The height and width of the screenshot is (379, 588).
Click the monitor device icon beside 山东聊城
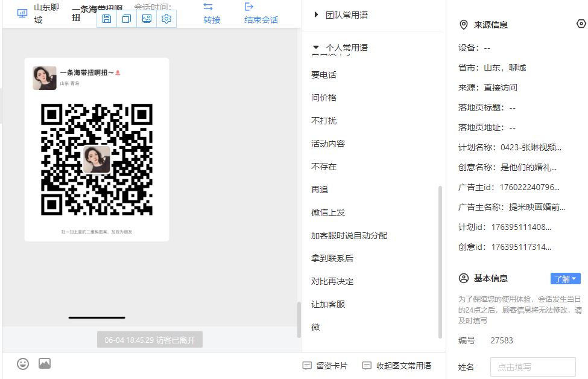tap(22, 13)
